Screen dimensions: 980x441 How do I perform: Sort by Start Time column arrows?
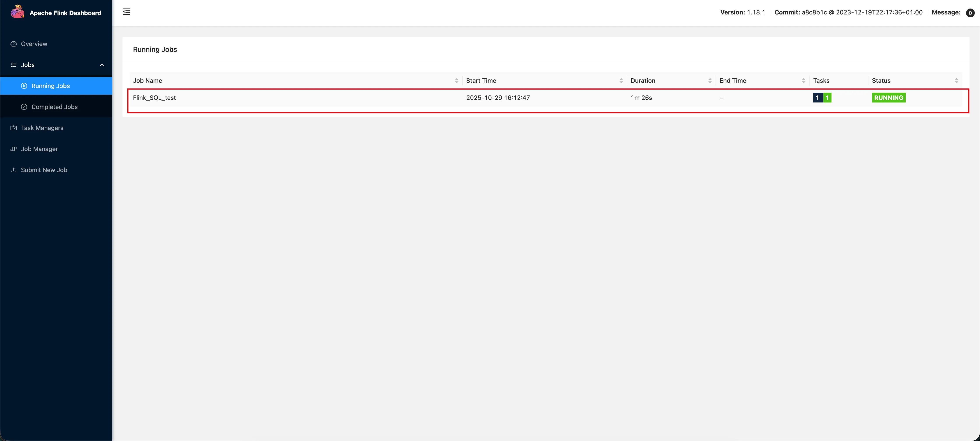[621, 81]
